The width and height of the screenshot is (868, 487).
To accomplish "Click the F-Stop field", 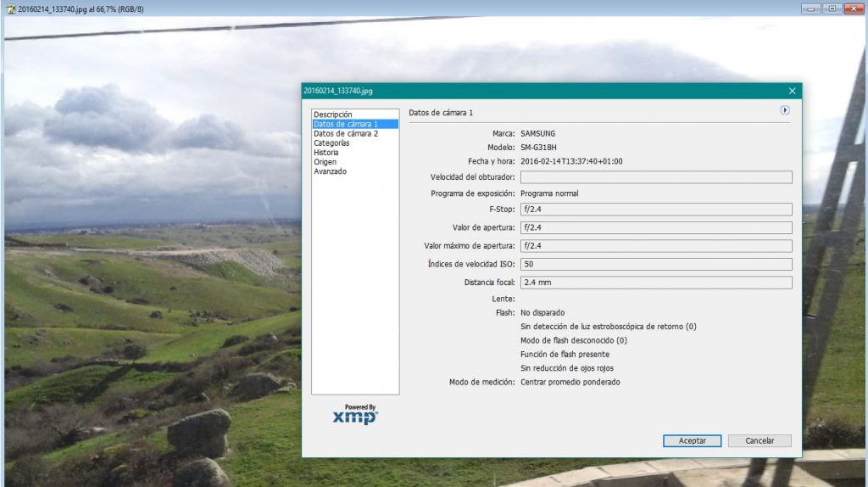I will coord(655,210).
